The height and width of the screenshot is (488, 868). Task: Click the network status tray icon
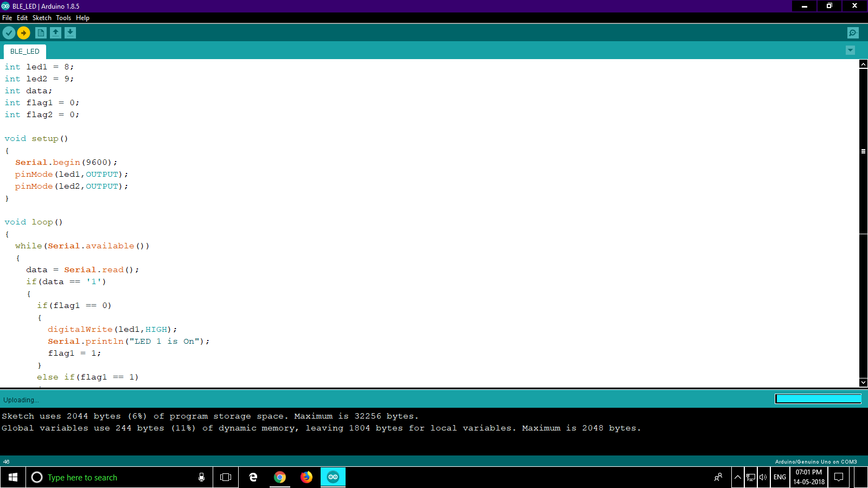tap(751, 477)
